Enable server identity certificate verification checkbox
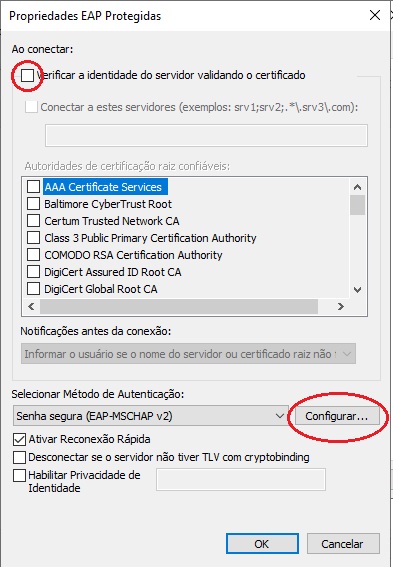The height and width of the screenshot is (567, 393). (27, 76)
